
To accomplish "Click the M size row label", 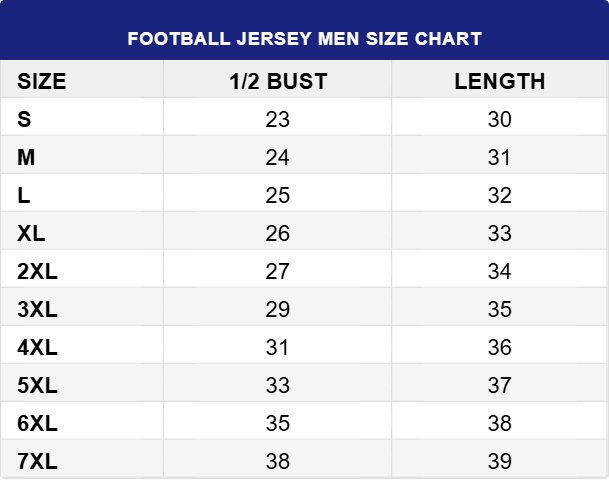I will pos(27,157).
